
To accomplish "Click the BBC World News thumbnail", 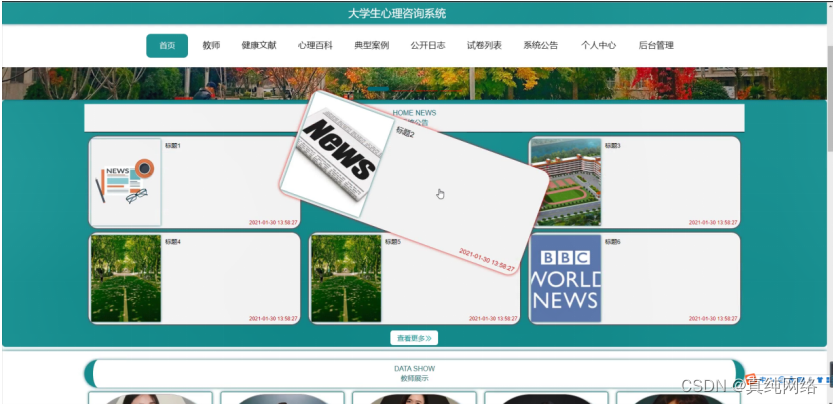I will pos(565,279).
